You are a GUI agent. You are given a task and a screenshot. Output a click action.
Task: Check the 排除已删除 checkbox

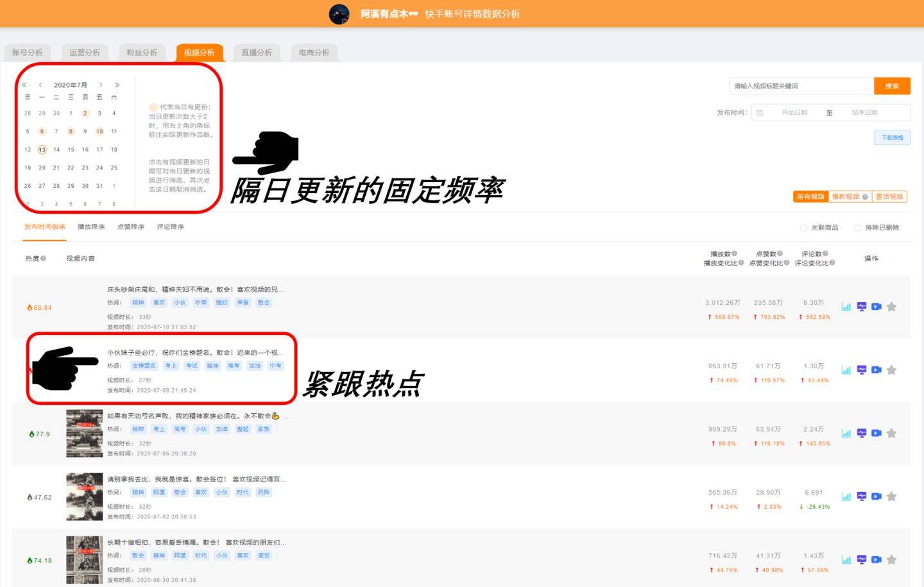[x=857, y=228]
